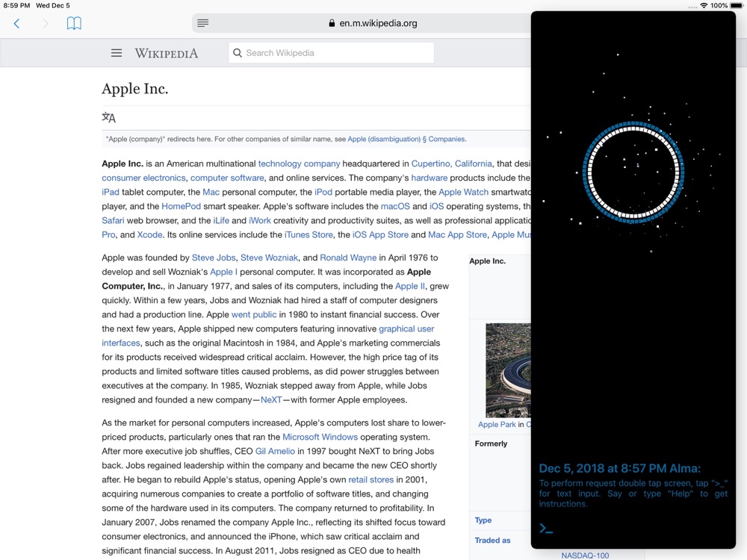747x560 pixels.
Task: Open the Steve Wozniak link
Action: [x=269, y=258]
